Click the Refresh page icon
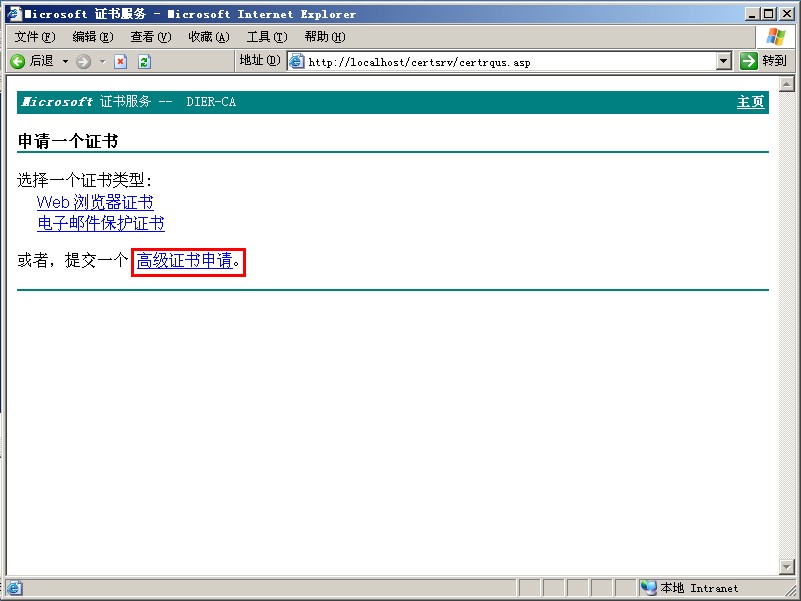801x601 pixels. tap(144, 61)
